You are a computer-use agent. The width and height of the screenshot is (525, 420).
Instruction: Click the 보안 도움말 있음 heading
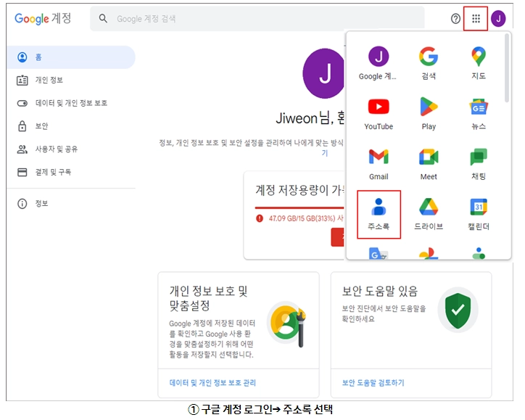click(x=380, y=291)
